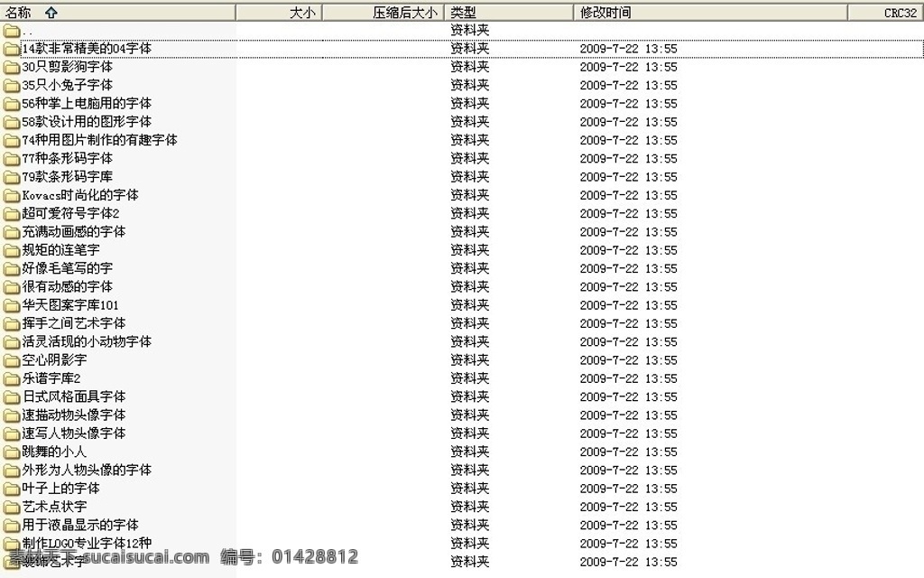Click the date in the 14款非常精美的04字体 row
The image size is (924, 578).
tap(628, 49)
